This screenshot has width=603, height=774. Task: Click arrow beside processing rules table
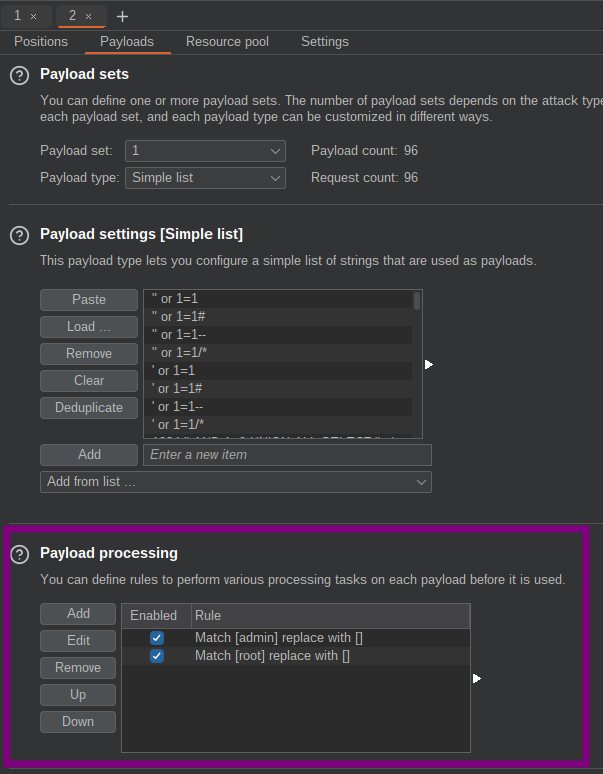(x=476, y=678)
